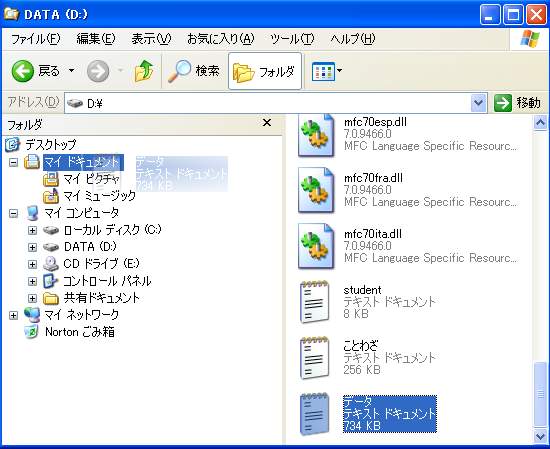The image size is (550, 449).
Task: Select the mfc70esp.dll file icon
Action: (316, 135)
